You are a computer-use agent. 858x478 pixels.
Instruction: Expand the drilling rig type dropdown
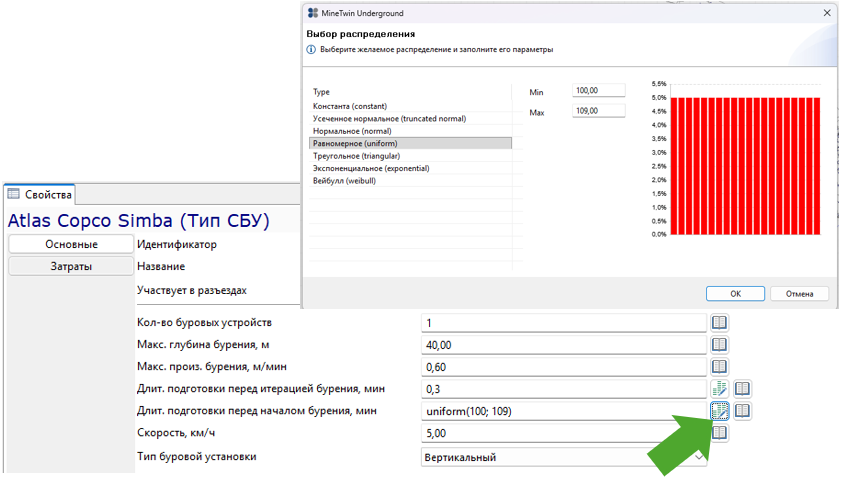699,457
